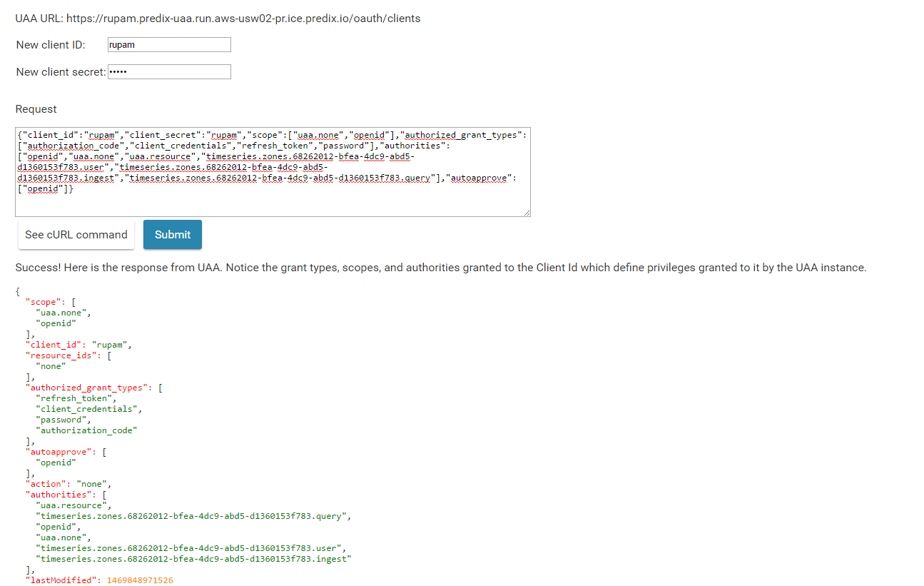Click the New client secret password field

[169, 72]
